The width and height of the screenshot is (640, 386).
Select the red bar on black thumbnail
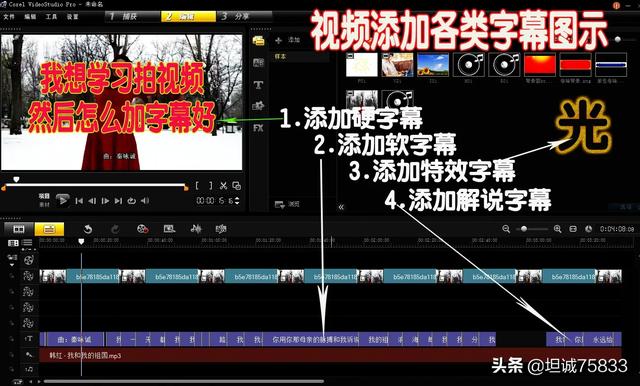pos(576,64)
